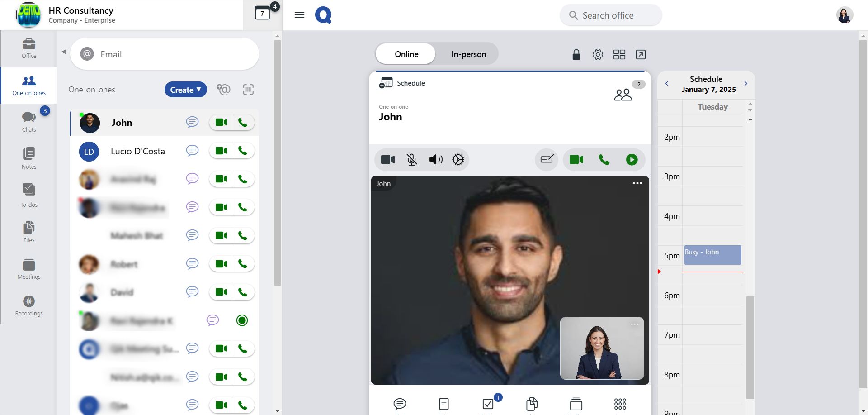The height and width of the screenshot is (415, 868).
Task: Start video call with John in list
Action: coord(221,122)
